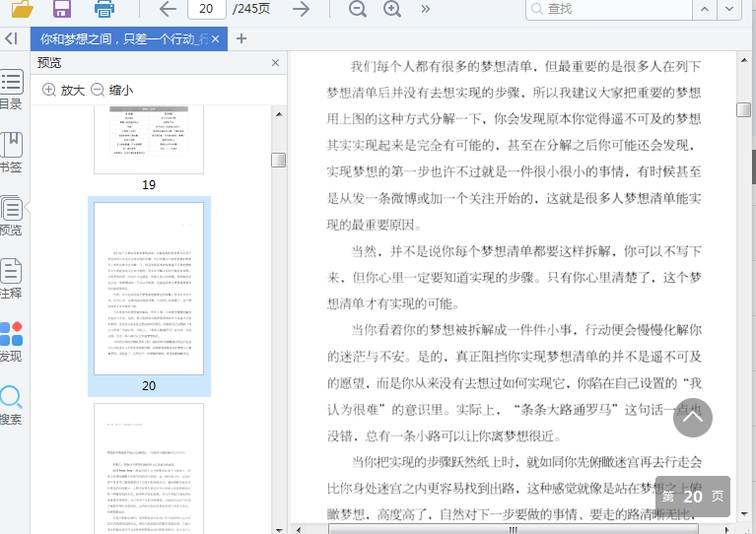Viewport: 756px width, 534px height.
Task: Click the document scroll down arrow
Action: coord(744,513)
